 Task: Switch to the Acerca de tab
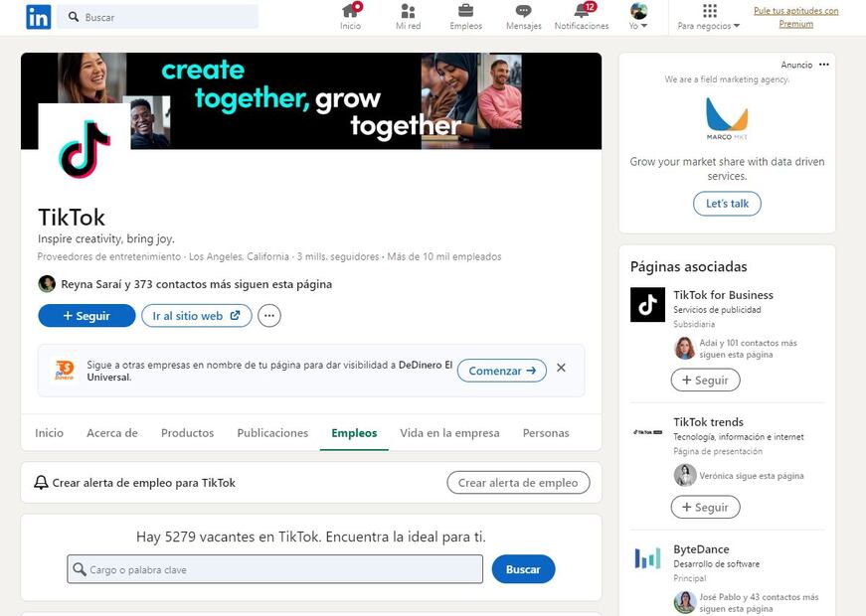click(x=112, y=433)
